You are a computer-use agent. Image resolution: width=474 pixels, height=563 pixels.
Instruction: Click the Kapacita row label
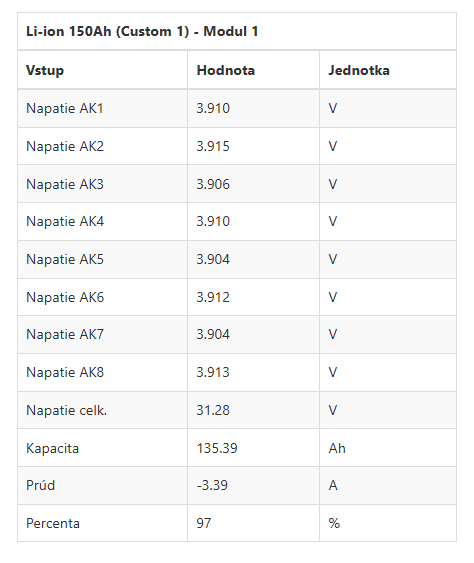52,448
